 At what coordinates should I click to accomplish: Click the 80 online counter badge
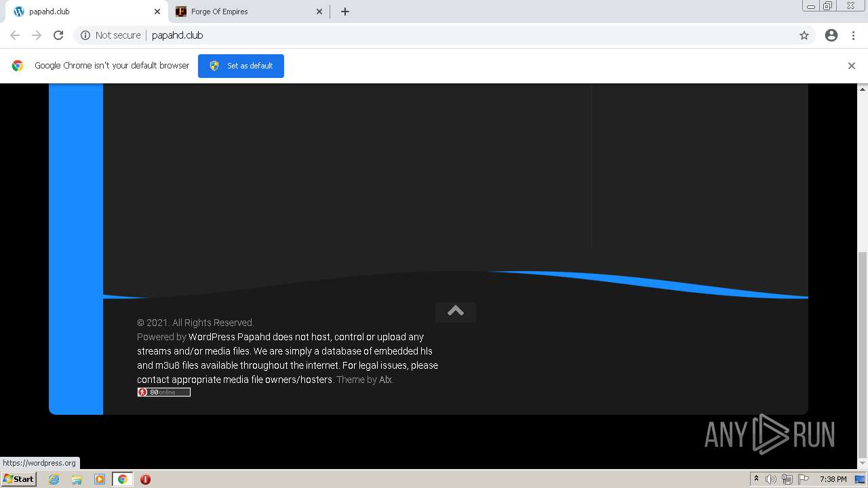click(x=164, y=392)
